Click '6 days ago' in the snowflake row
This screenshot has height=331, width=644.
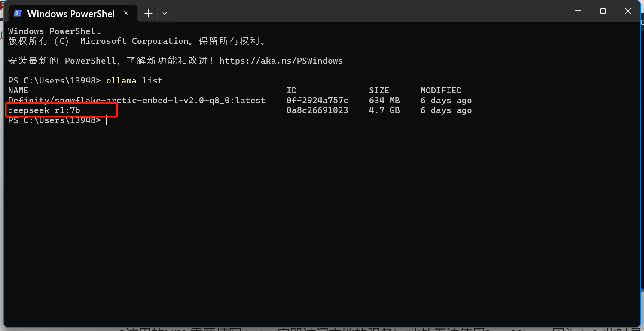point(446,100)
